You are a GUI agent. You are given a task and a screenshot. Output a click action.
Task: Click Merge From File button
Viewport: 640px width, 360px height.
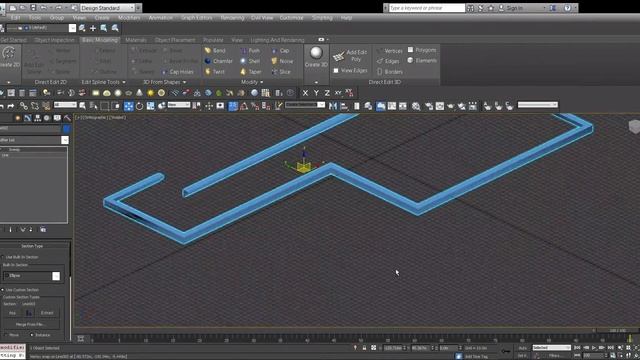pos(30,324)
